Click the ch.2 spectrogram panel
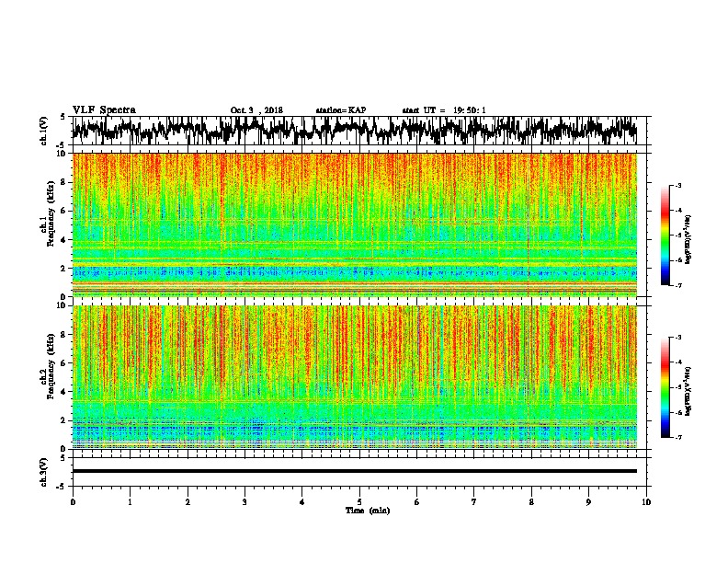Image resolution: width=728 pixels, height=563 pixels. tap(355, 377)
